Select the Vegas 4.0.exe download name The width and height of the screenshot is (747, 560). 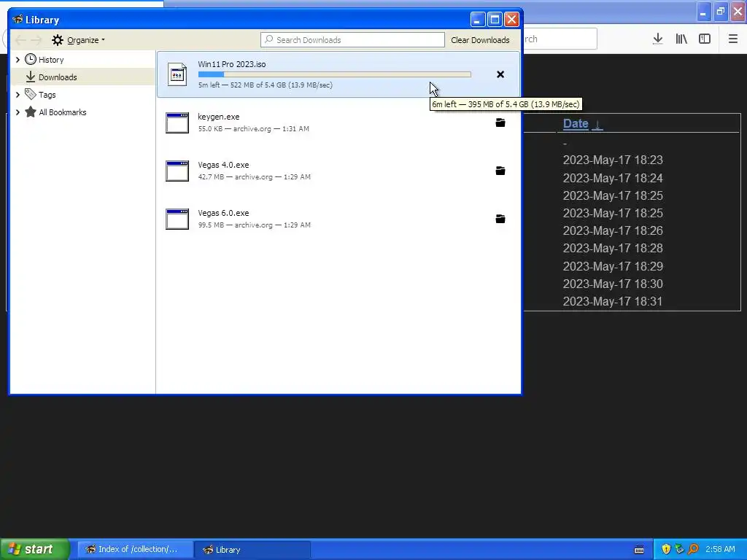223,165
